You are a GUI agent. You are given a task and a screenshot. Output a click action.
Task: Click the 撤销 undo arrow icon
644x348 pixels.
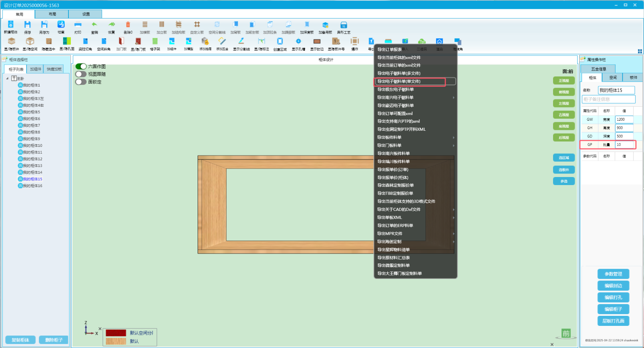click(95, 25)
